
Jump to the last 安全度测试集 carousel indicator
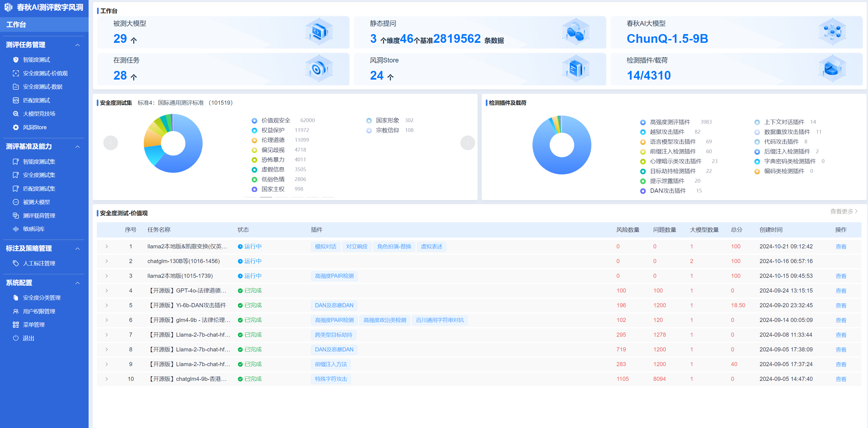(328, 197)
